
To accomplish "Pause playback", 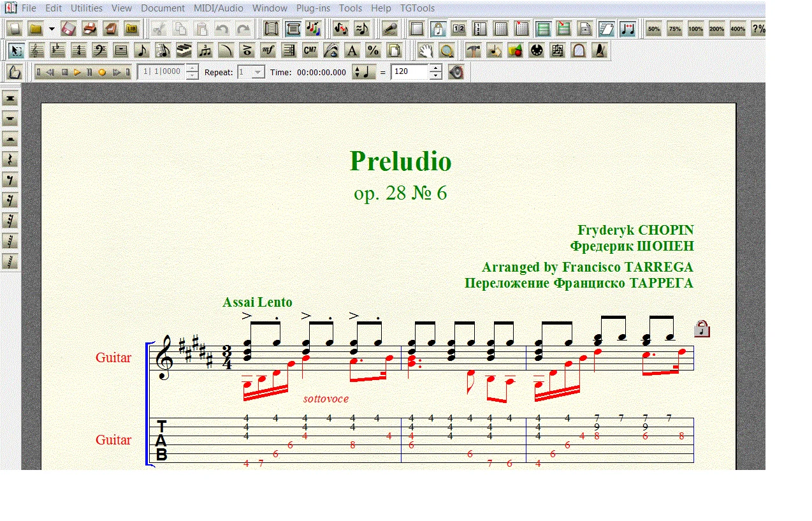I will point(89,72).
